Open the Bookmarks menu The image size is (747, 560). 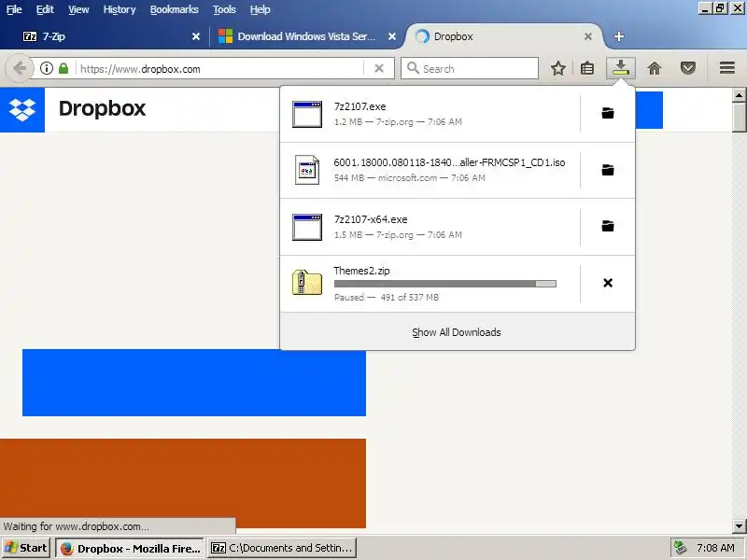175,9
